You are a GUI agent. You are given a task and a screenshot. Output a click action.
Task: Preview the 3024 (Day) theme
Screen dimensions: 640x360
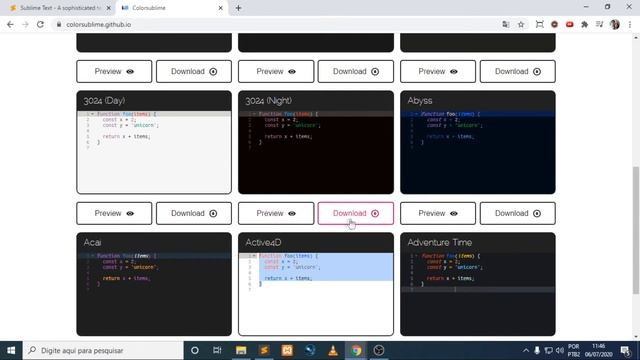click(x=114, y=213)
